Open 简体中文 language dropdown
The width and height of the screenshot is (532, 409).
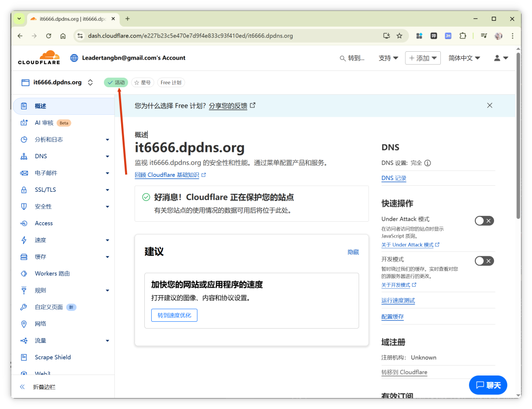coord(464,58)
